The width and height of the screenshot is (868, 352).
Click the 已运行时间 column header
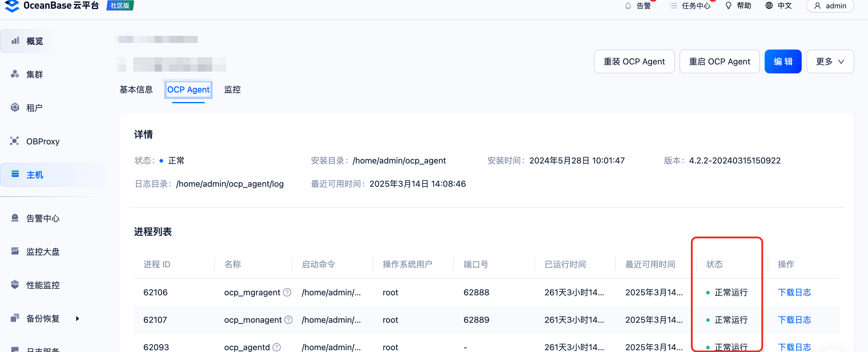(565, 264)
